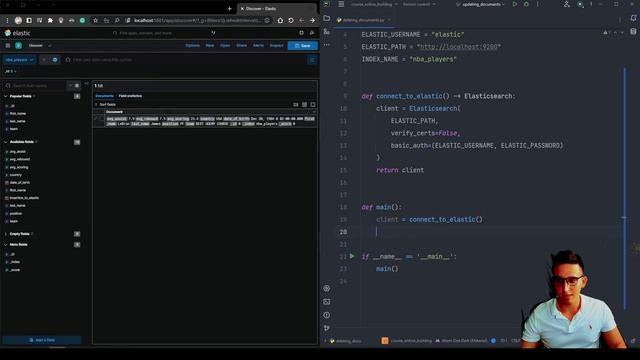Select the document row checkbox

[102, 118]
